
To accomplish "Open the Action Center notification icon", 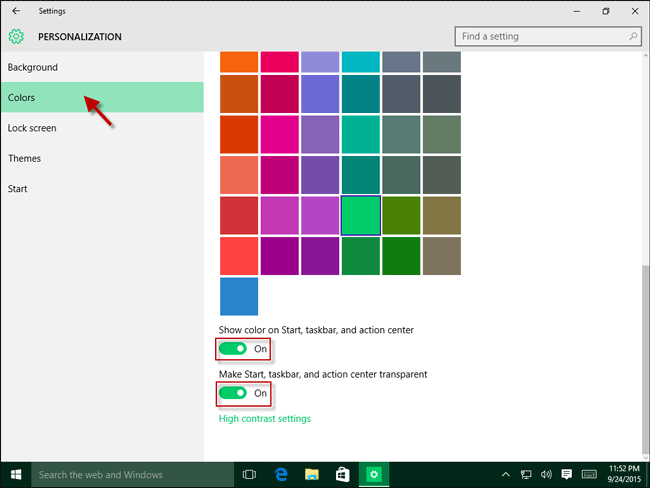I will 567,474.
